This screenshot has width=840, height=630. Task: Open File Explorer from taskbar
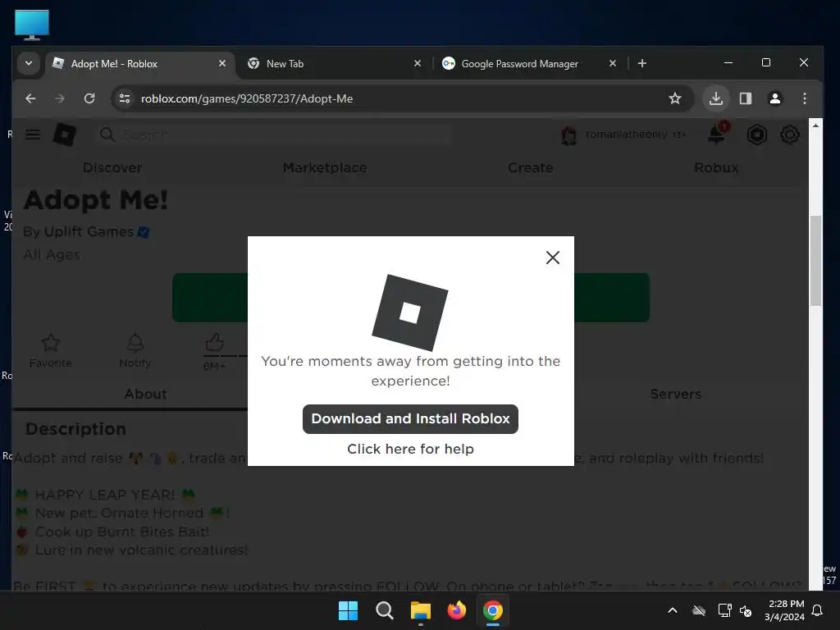pyautogui.click(x=421, y=610)
